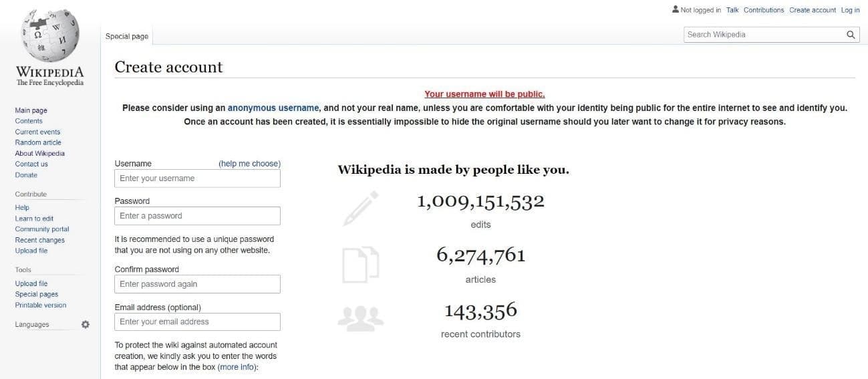
Task: Select the Enter a password field
Action: (x=197, y=216)
